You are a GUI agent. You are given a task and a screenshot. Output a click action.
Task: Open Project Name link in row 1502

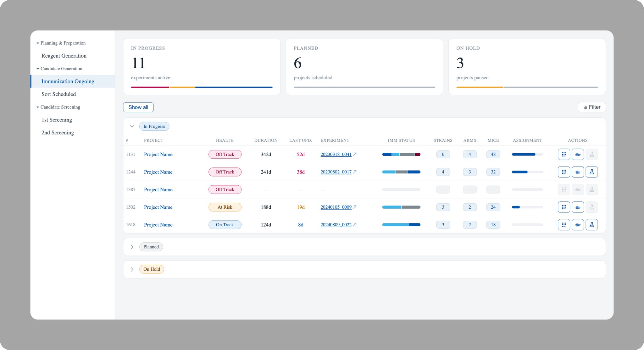coord(158,207)
